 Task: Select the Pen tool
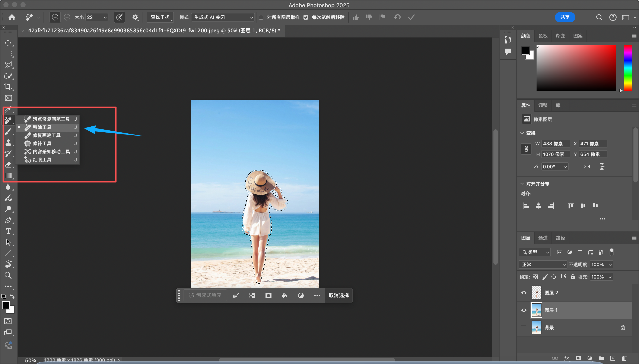(8, 220)
